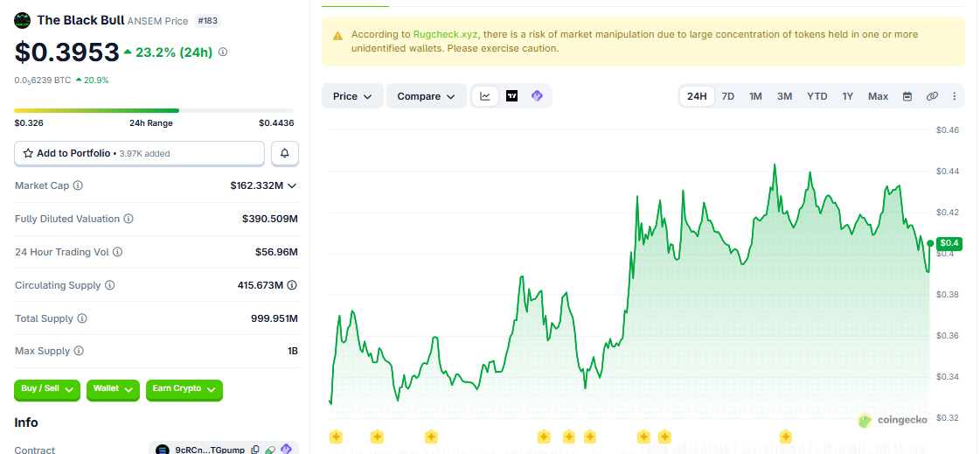980x454 pixels.
Task: Switch chart to 3M range
Action: point(785,96)
